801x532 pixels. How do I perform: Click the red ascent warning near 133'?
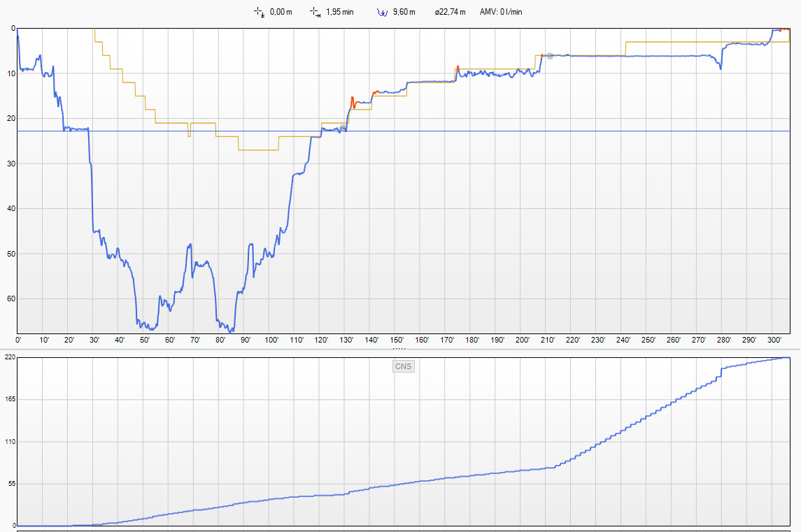pos(353,102)
